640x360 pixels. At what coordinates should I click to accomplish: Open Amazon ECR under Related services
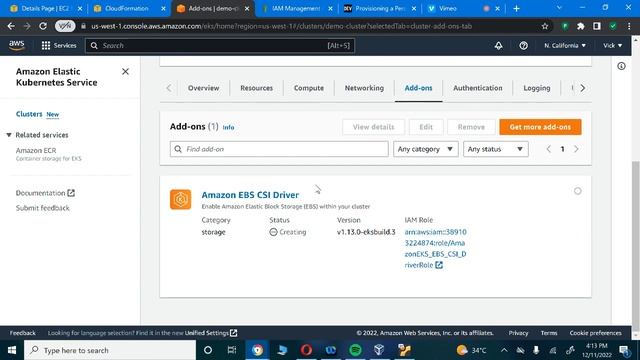[36, 150]
